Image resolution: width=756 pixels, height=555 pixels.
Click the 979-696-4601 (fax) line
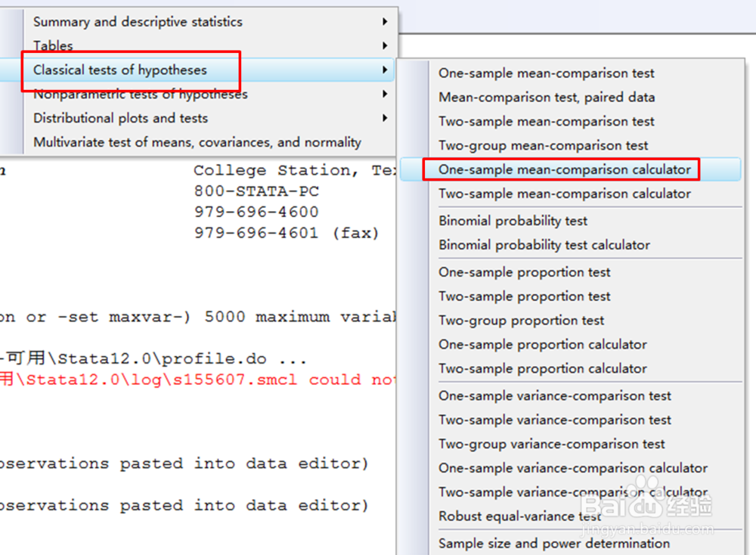[287, 234]
